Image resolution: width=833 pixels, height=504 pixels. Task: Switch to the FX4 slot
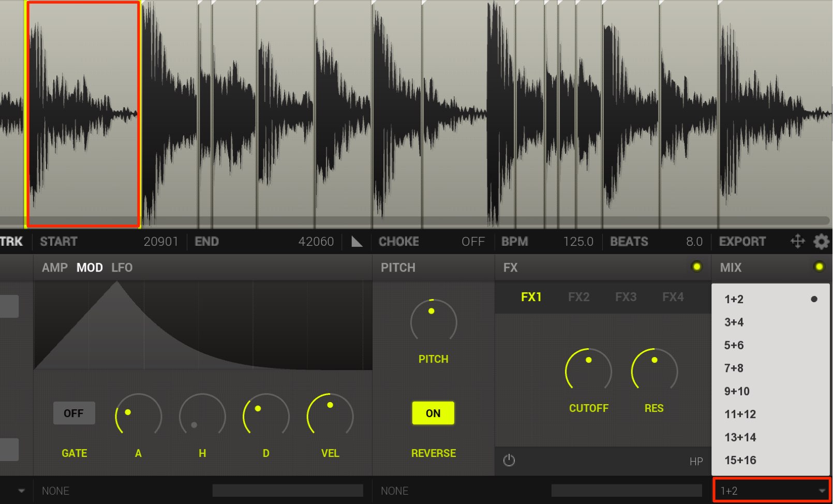[673, 297]
